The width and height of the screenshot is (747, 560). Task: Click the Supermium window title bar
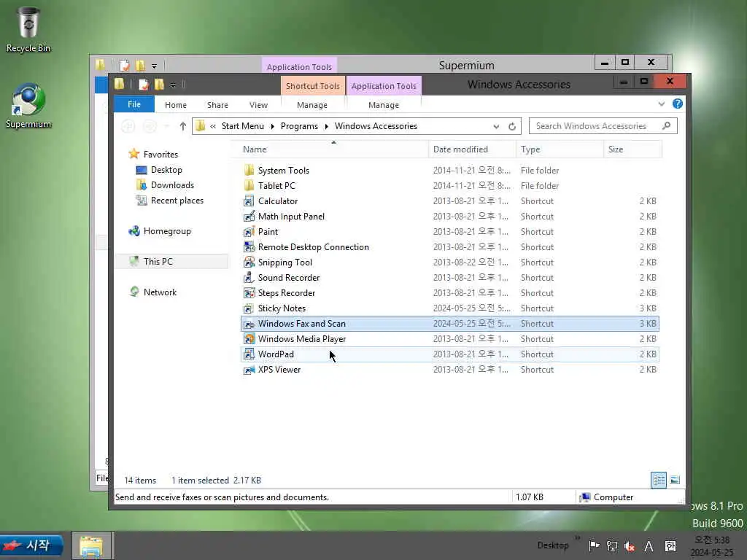coord(467,65)
